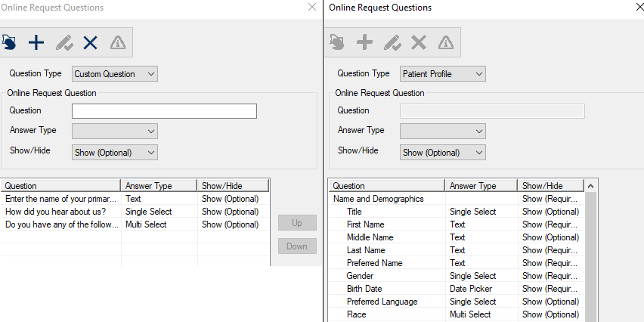Click scroll up arrow of right window list
The height and width of the screenshot is (322, 644).
tap(590, 186)
